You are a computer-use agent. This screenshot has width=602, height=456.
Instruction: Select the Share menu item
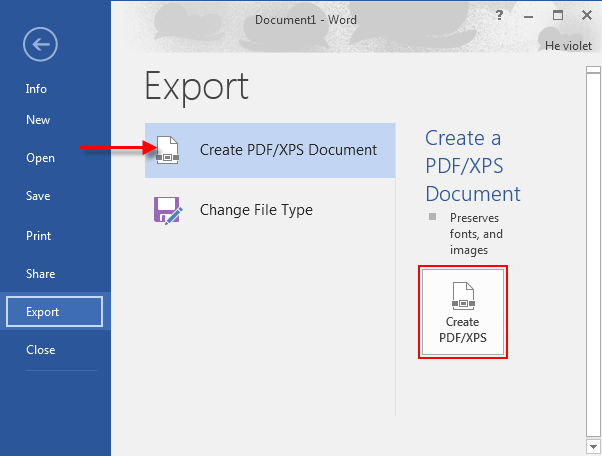40,274
